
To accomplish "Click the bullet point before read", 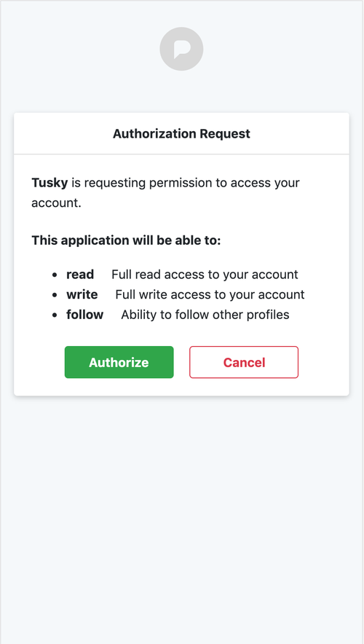I will tap(55, 275).
